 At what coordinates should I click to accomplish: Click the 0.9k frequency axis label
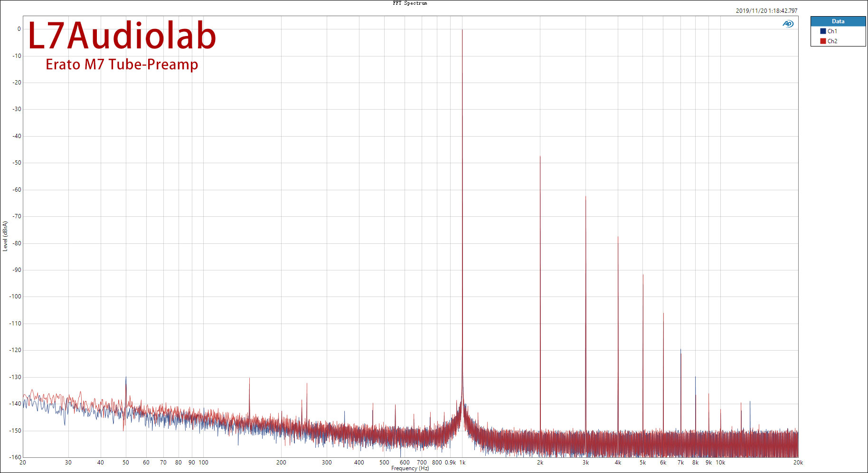point(450,463)
